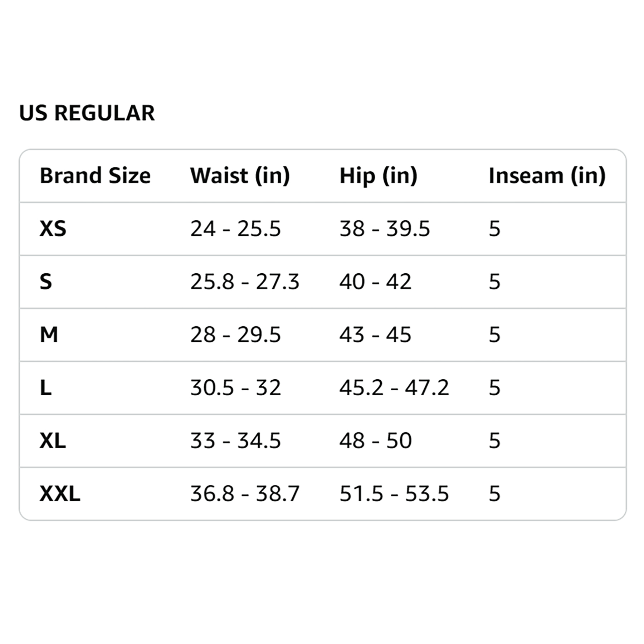Select waist value 36.8 - 38.7
This screenshot has height=644, width=644.
pos(245,494)
